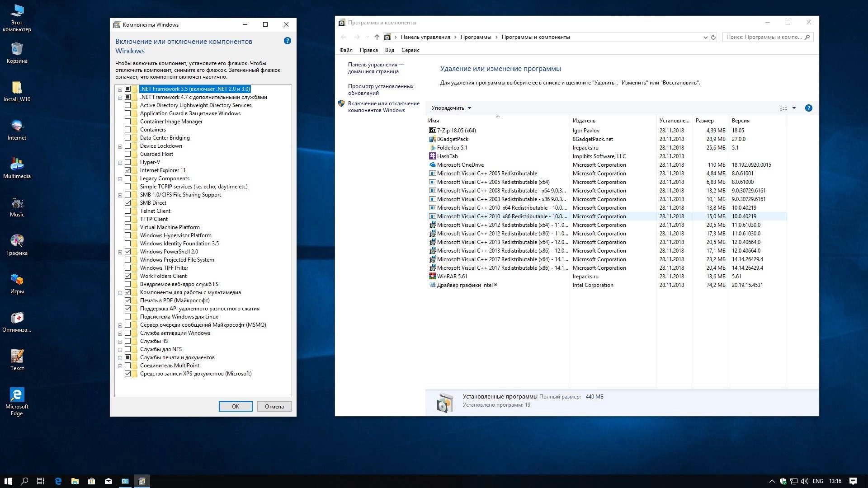This screenshot has height=488, width=868.
Task: Open the notification center icon in tray
Action: (x=853, y=481)
